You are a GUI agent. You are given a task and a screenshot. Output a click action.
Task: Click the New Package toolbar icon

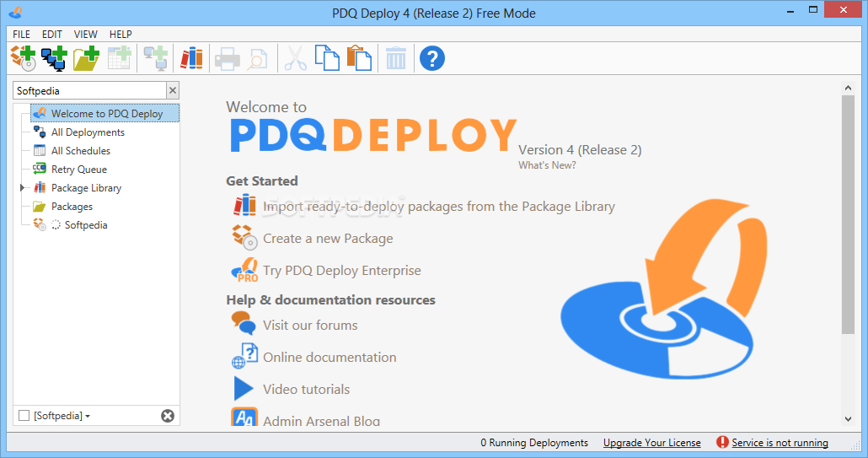(x=24, y=58)
